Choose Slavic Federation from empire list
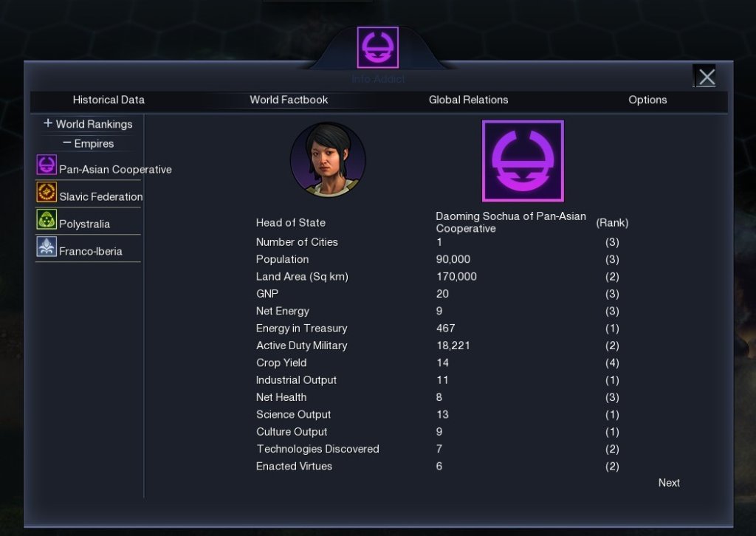The height and width of the screenshot is (536, 756). pyautogui.click(x=100, y=196)
